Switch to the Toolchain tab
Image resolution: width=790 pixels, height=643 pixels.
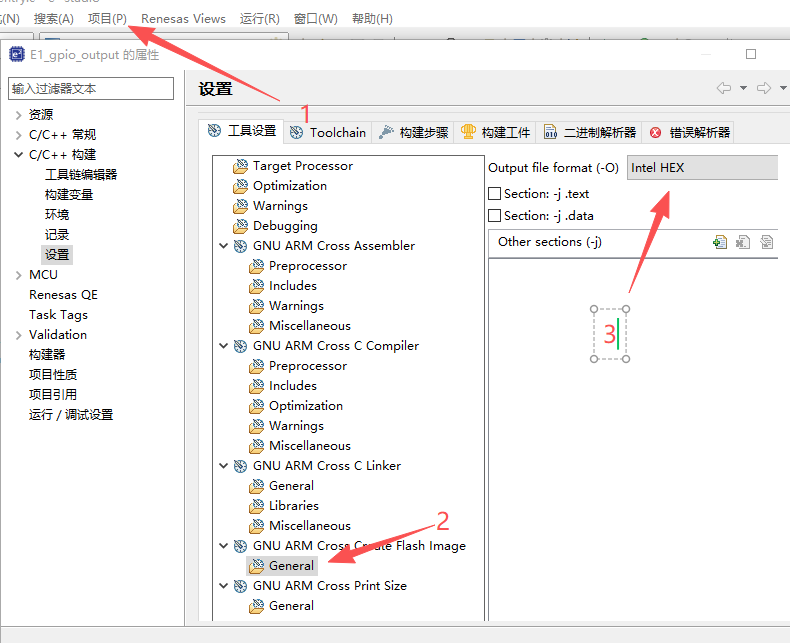click(x=328, y=133)
